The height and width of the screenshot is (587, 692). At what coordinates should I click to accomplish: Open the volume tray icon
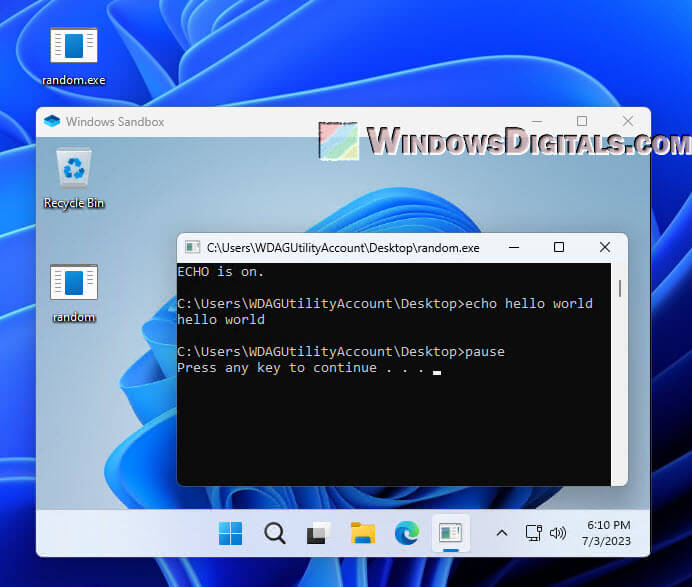click(x=558, y=533)
